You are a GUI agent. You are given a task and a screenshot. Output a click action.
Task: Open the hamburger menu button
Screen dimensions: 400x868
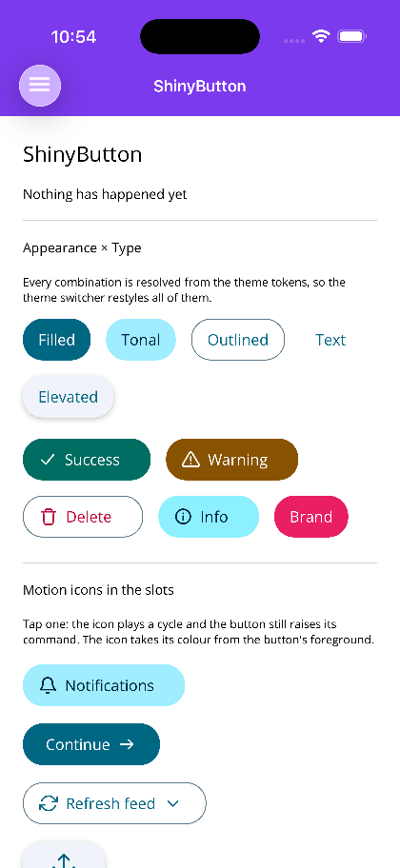(x=40, y=86)
